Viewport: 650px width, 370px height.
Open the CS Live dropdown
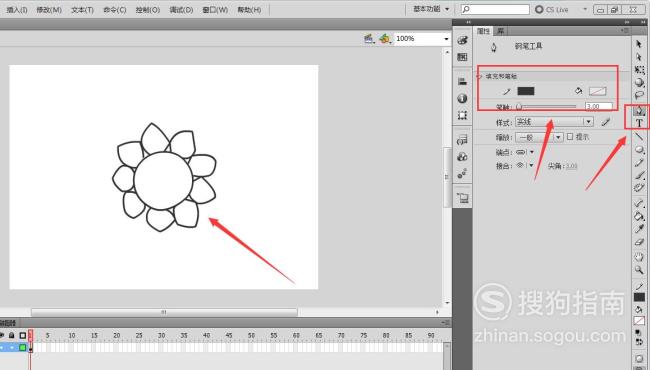(585, 9)
